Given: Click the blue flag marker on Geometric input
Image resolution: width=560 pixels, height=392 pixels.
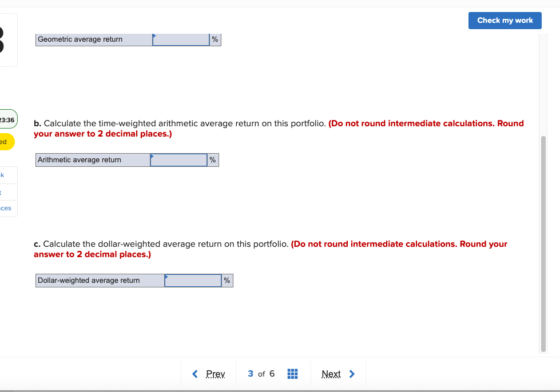Looking at the screenshot, I should 153,37.
